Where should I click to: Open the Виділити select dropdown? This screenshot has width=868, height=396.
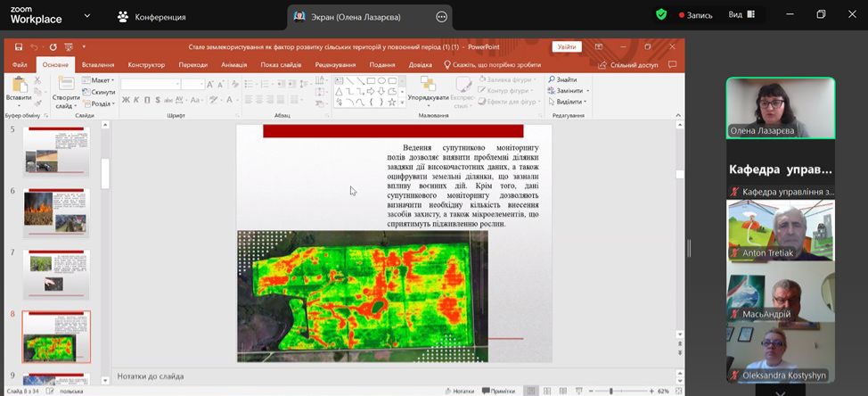pyautogui.click(x=568, y=102)
